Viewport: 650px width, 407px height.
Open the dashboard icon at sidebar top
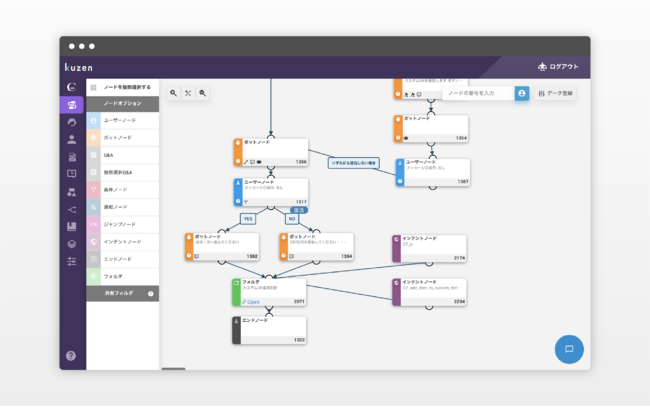tap(72, 87)
